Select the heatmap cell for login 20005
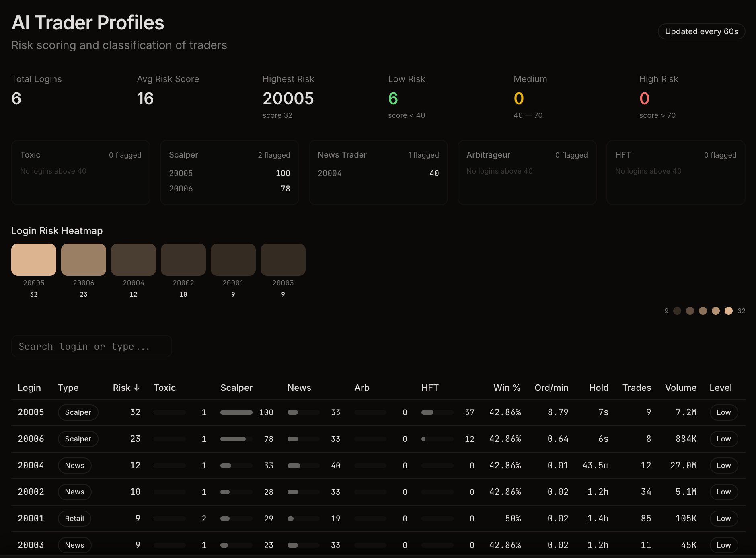 34,259
